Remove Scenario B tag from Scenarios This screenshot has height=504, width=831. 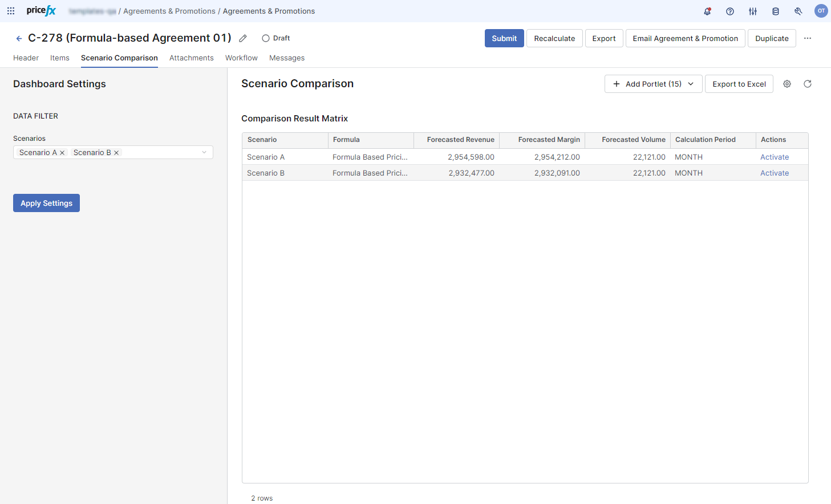pyautogui.click(x=116, y=153)
